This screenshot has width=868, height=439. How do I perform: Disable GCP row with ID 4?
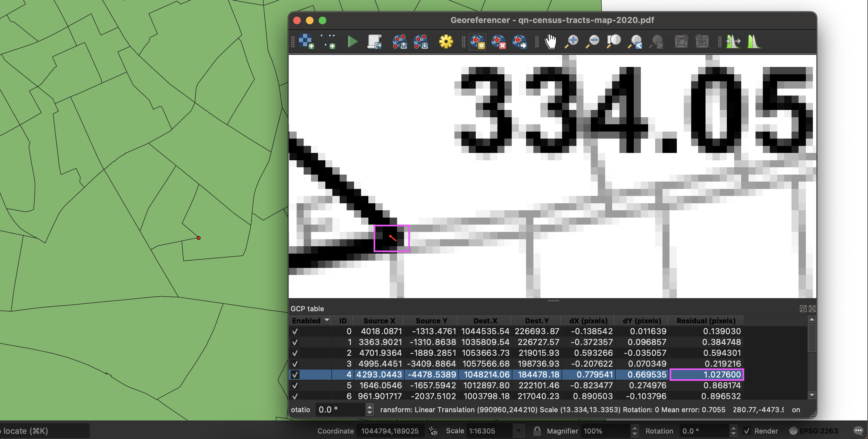click(295, 375)
